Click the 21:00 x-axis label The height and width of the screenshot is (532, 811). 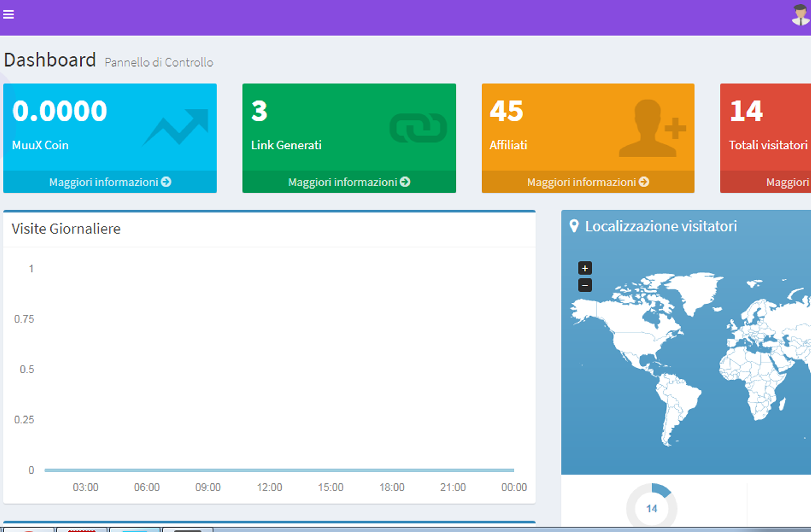[x=453, y=487]
